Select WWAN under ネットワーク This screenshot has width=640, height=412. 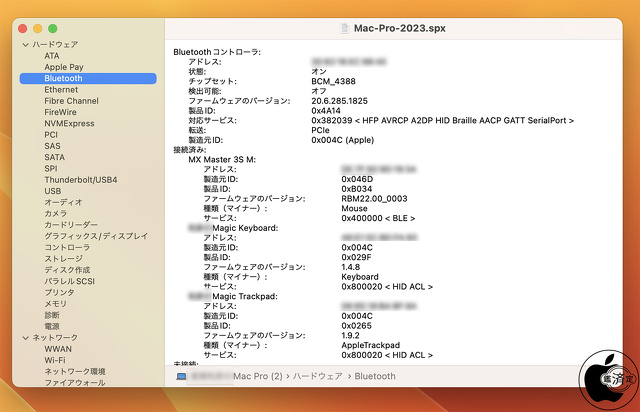coord(58,349)
